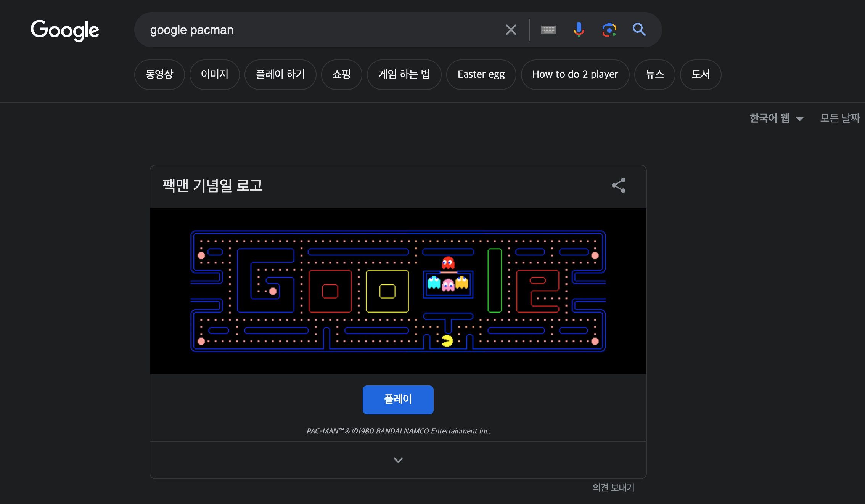This screenshot has width=865, height=504.
Task: Go to the Google logo homepage
Action: (x=65, y=30)
